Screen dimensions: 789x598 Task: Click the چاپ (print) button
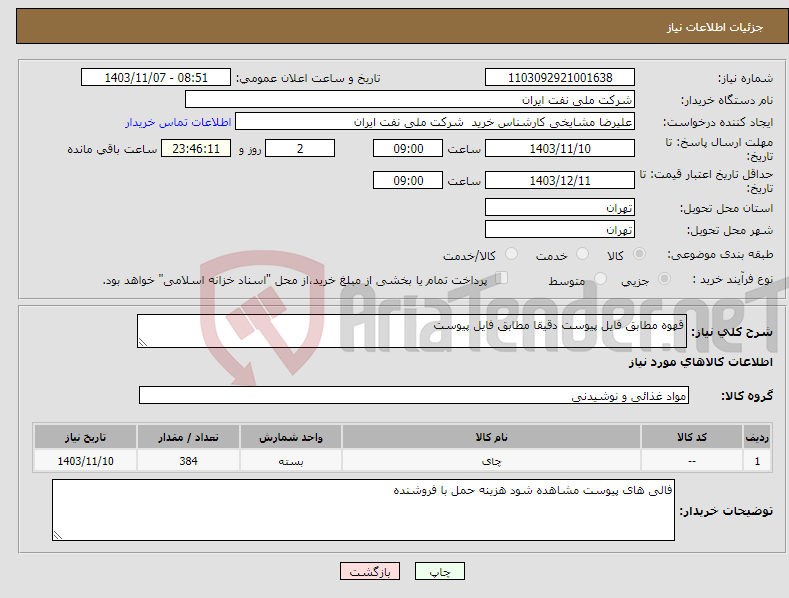point(440,571)
